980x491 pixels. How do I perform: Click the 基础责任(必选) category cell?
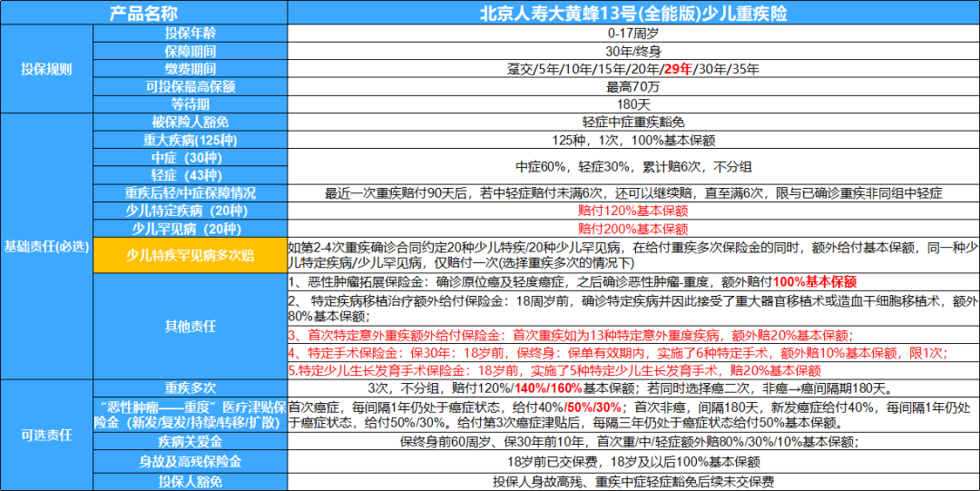tap(46, 245)
